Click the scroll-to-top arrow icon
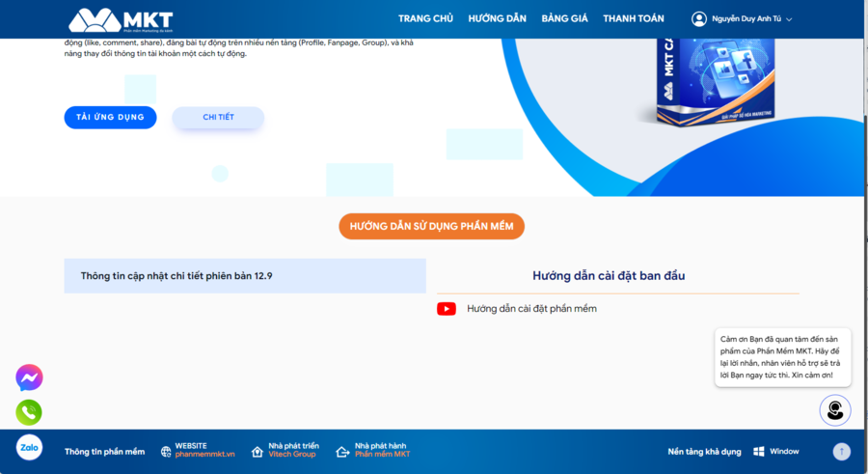This screenshot has height=474, width=868. [841, 451]
